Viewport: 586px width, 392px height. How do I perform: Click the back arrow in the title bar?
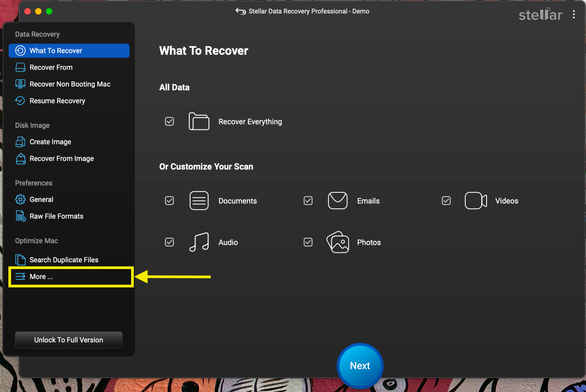pyautogui.click(x=240, y=11)
